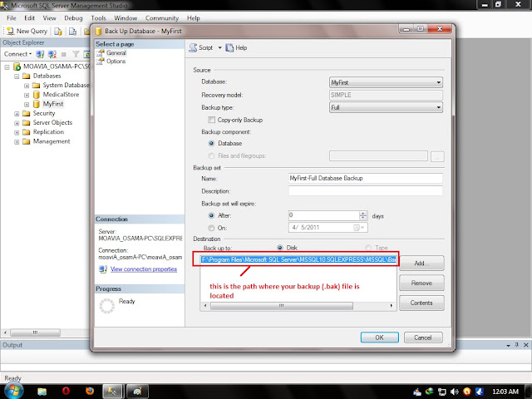Open the Database dropdown showing MyFirst
This screenshot has width=532, height=399.
coord(386,82)
